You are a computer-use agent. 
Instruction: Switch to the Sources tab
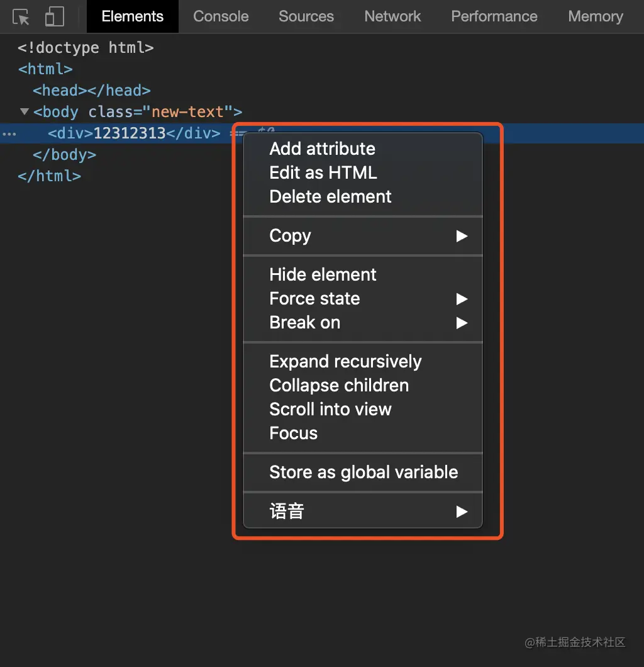[306, 16]
